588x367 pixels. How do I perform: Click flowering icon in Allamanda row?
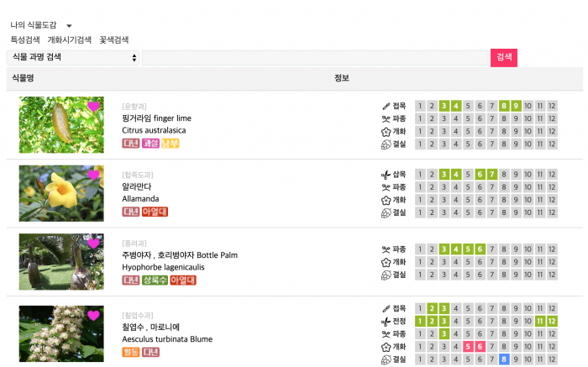[x=386, y=200]
